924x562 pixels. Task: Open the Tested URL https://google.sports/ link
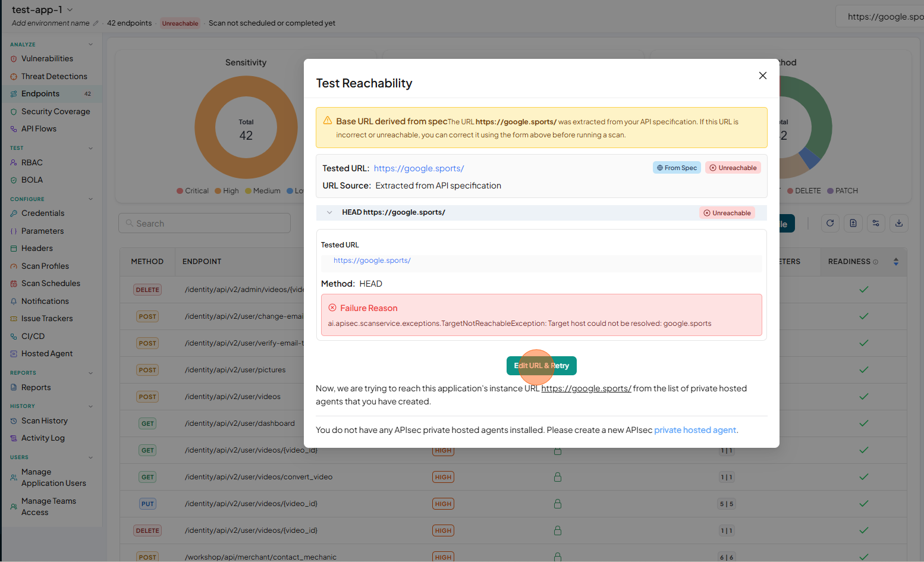(x=419, y=168)
